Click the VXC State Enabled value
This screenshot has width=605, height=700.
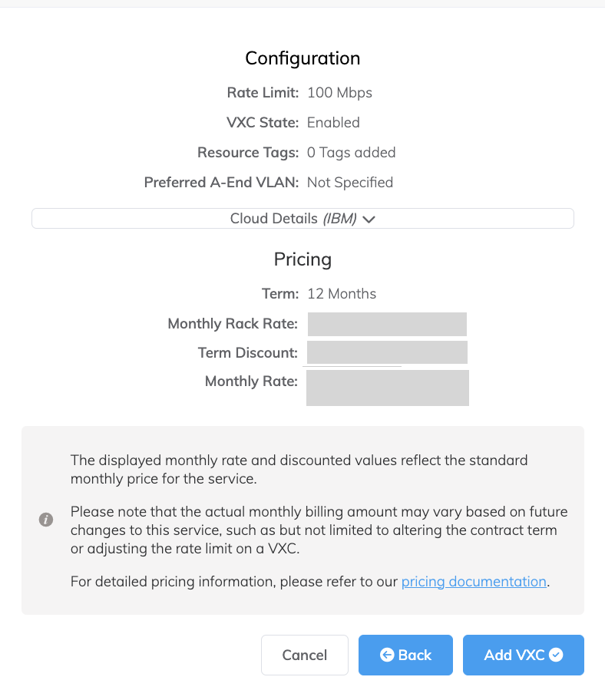[x=333, y=123]
